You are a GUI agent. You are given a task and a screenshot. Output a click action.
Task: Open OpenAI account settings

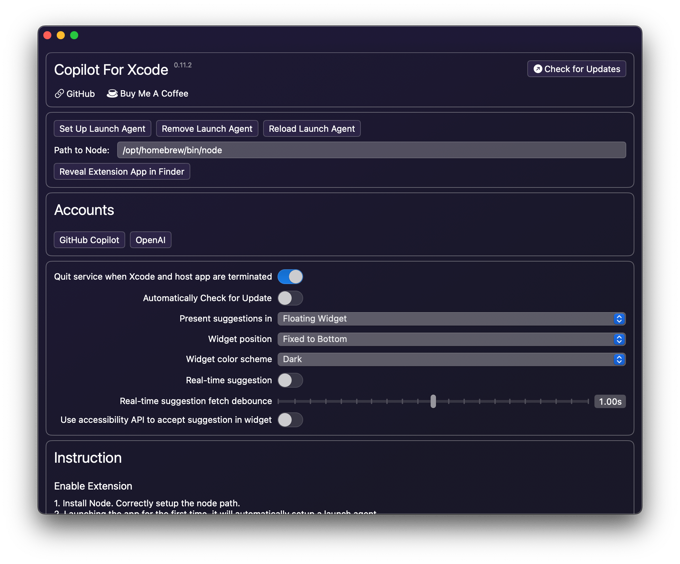[x=150, y=240]
